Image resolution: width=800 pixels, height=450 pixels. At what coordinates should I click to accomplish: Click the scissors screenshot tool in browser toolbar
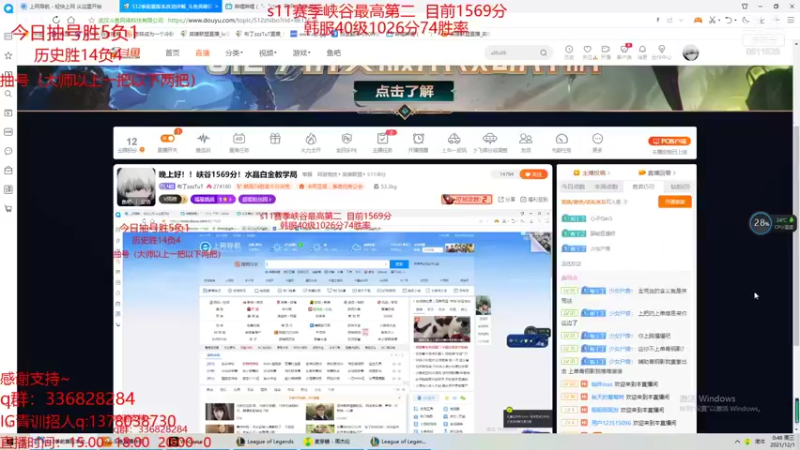(x=712, y=20)
